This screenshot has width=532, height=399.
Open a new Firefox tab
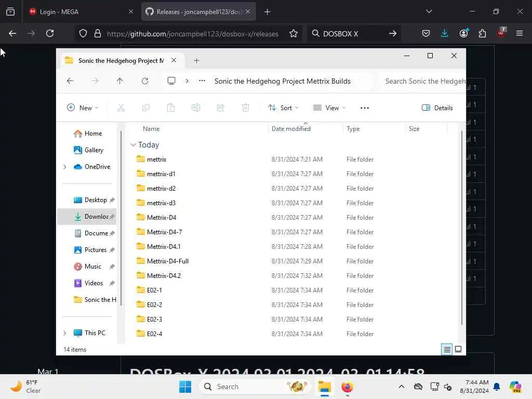point(268,12)
